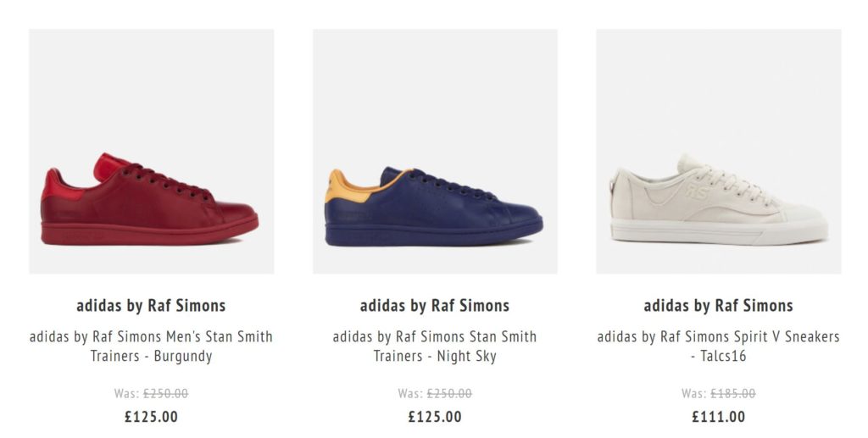Open the cream Spirit V sneaker image
868x438 pixels.
tap(718, 152)
